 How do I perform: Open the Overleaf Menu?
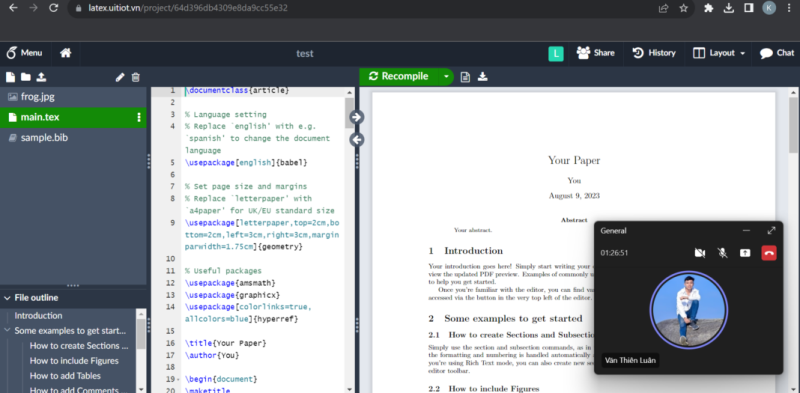(24, 53)
